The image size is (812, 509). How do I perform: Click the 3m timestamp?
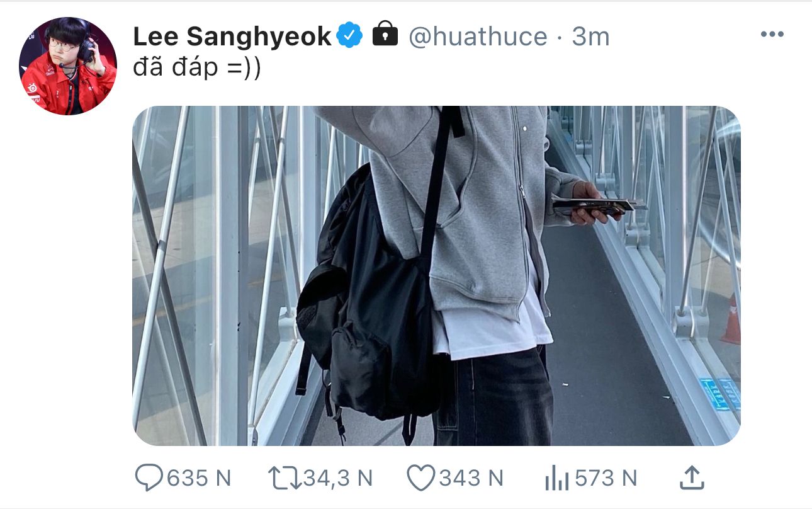coord(590,37)
